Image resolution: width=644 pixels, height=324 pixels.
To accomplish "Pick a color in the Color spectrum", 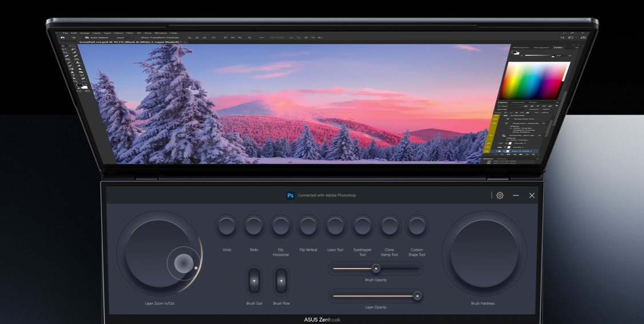I will tap(535, 81).
